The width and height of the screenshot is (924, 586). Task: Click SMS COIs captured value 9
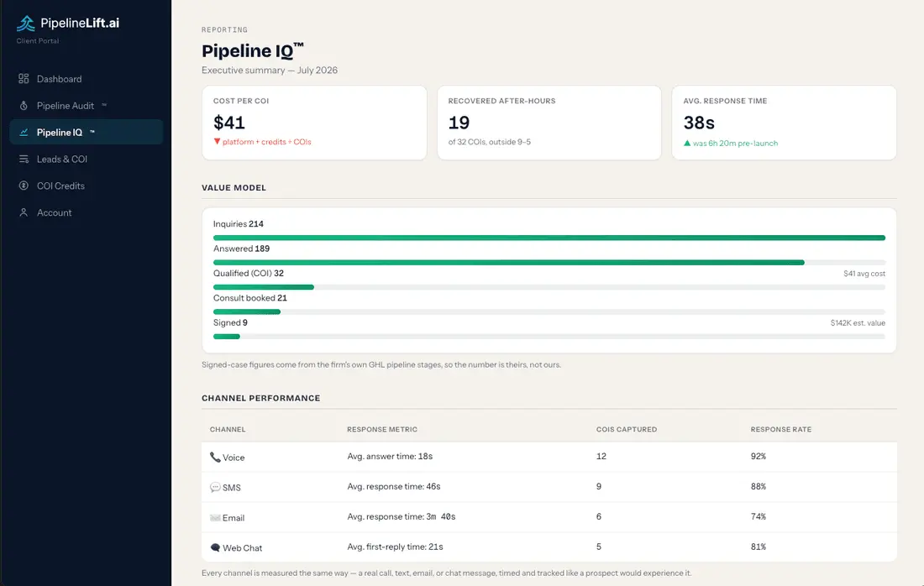[x=599, y=486]
